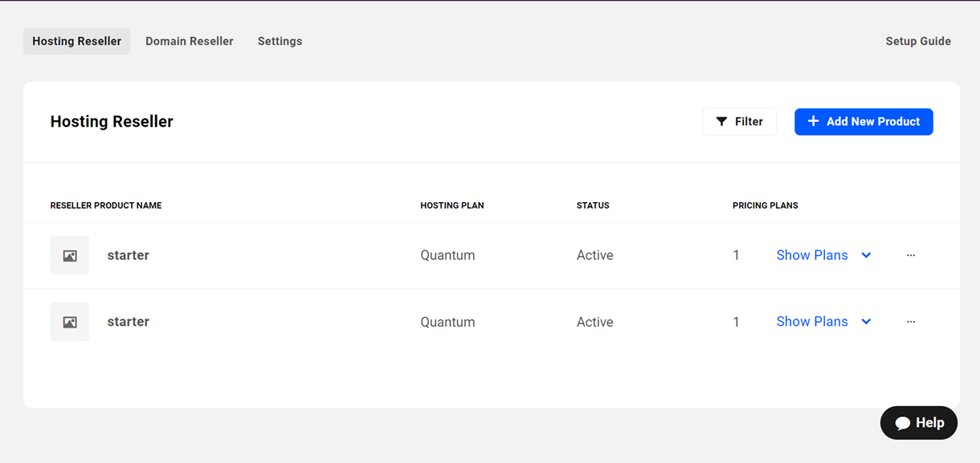Screen dimensions: 980x463
Task: Open the three-dot menu for the first starter product
Action: pyautogui.click(x=910, y=255)
